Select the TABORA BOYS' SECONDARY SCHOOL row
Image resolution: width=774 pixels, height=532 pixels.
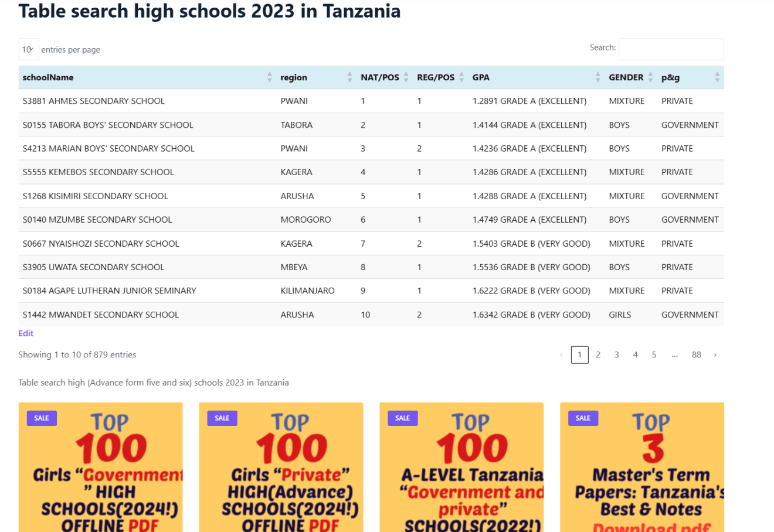pyautogui.click(x=235, y=125)
